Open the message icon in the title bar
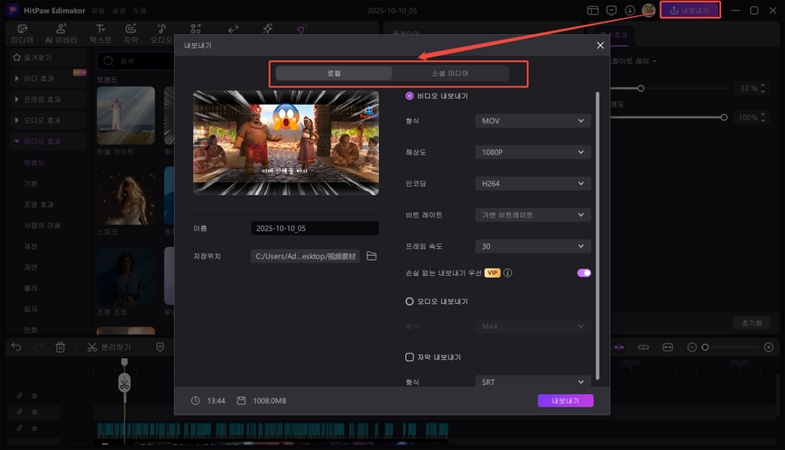Viewport: 785px width, 450px height. 611,10
